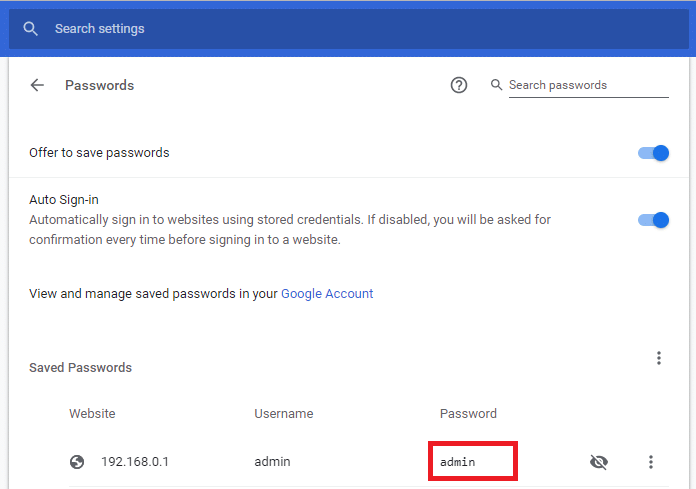
Task: Click the admin username text
Action: click(272, 462)
